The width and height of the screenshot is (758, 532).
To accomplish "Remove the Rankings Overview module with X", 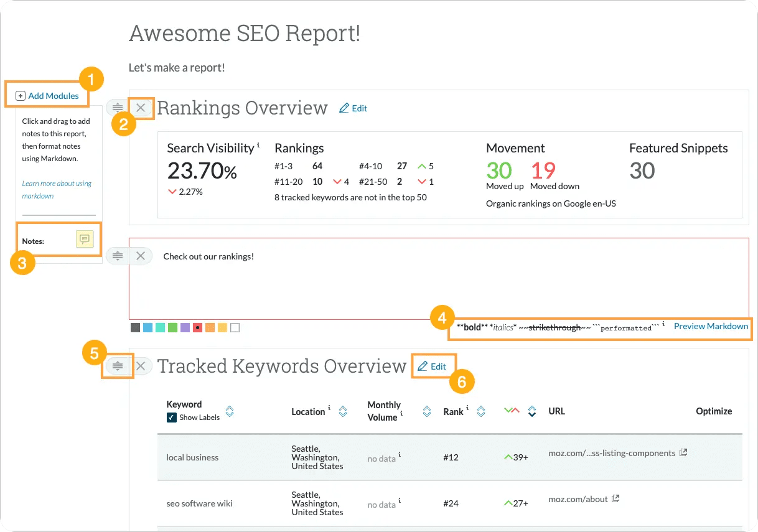I will [x=141, y=108].
